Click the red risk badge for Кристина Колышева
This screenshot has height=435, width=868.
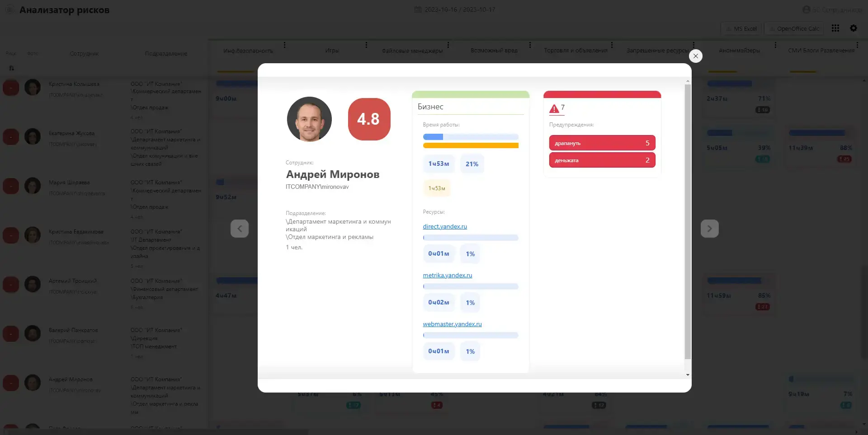[x=11, y=87]
